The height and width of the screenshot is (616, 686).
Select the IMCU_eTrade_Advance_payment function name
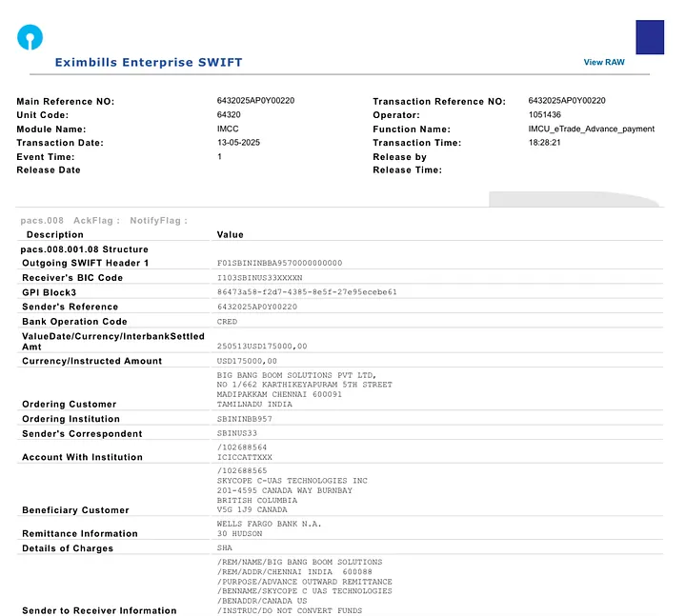(591, 129)
